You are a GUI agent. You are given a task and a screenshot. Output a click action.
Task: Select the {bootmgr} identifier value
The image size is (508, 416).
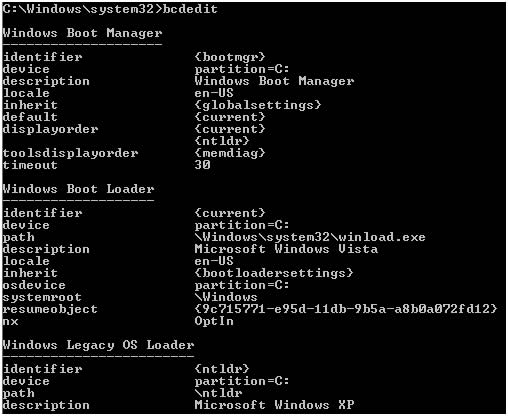230,57
